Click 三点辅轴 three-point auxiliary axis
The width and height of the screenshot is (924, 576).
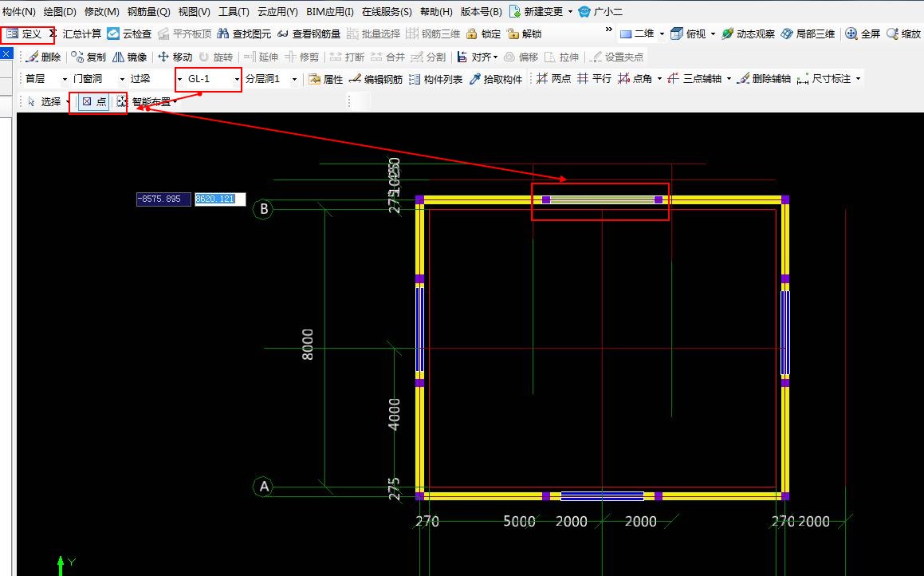tap(694, 79)
